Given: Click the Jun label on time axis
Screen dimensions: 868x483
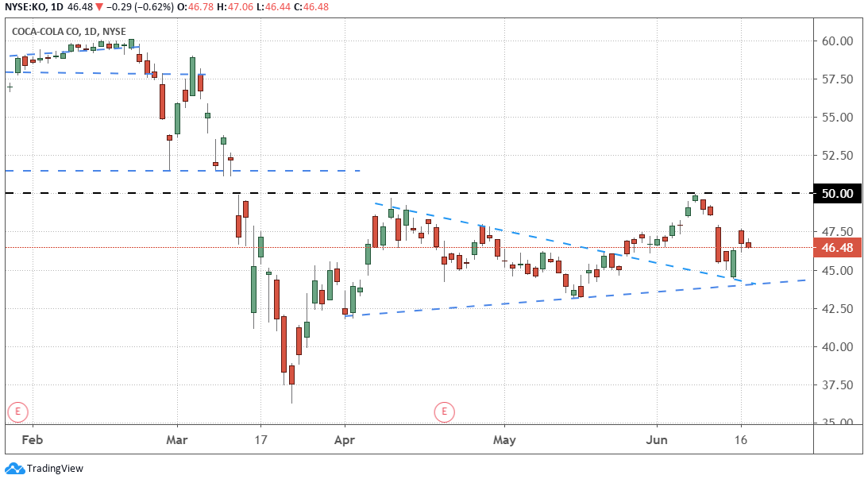Looking at the screenshot, I should [657, 439].
